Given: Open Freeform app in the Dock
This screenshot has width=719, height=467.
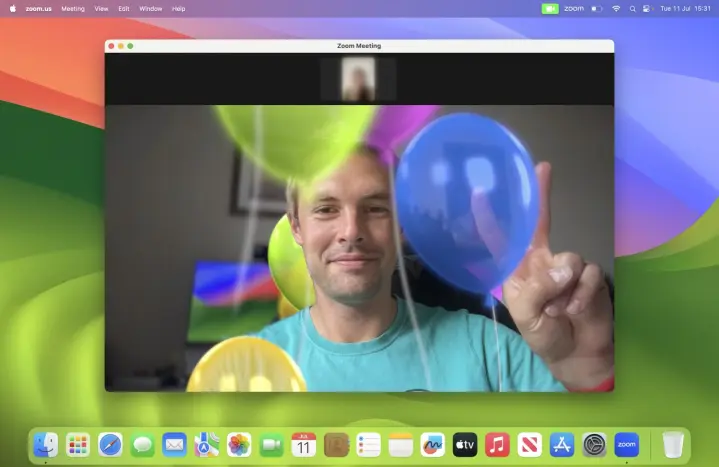Looking at the screenshot, I should (x=433, y=445).
